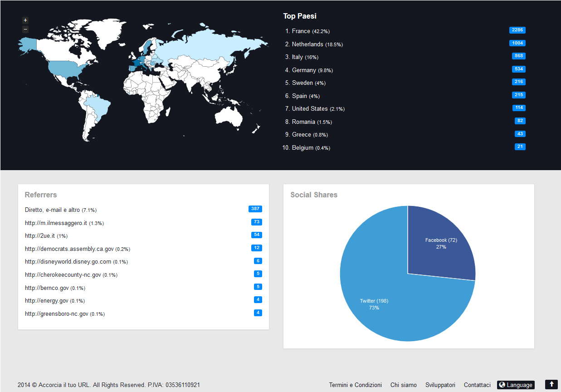Click the democrats.assembly.ca.gov referrer entry
Viewport: 561px width, 392px height.
[x=69, y=249]
